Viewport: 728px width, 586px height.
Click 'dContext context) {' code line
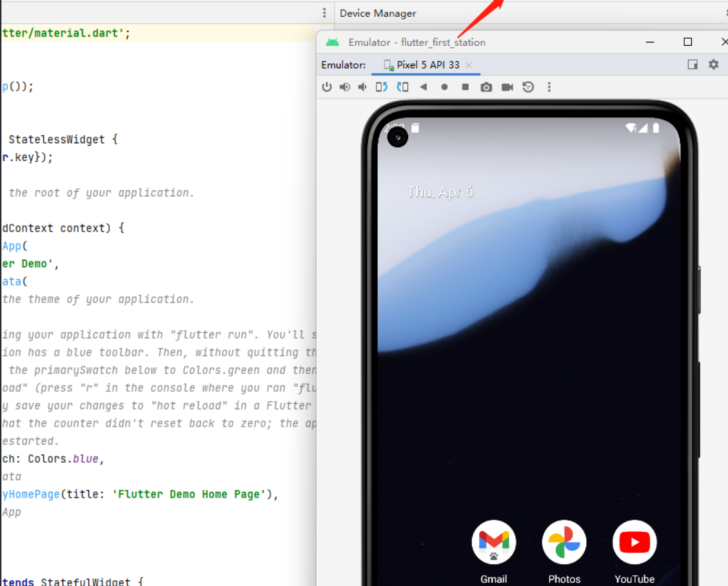coord(63,228)
